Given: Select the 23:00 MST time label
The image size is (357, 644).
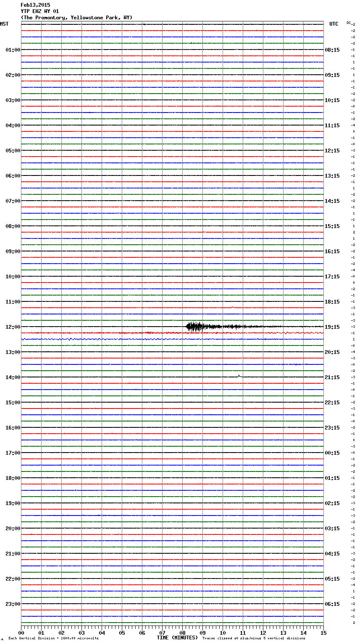Looking at the screenshot, I should tap(13, 604).
